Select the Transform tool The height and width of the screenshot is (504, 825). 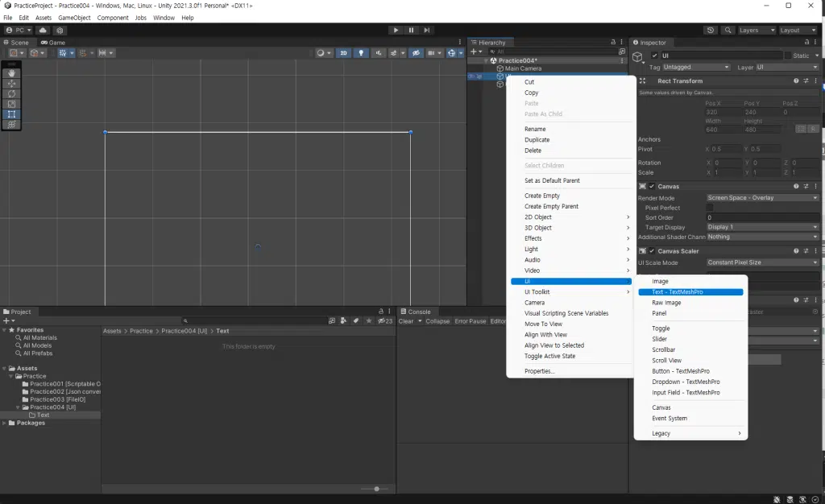(x=11, y=125)
